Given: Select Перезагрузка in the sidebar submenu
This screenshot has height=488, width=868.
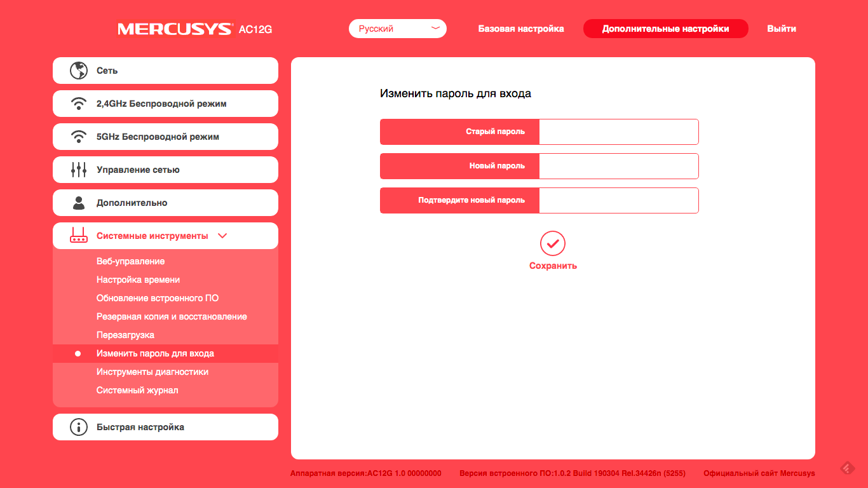Looking at the screenshot, I should [125, 335].
